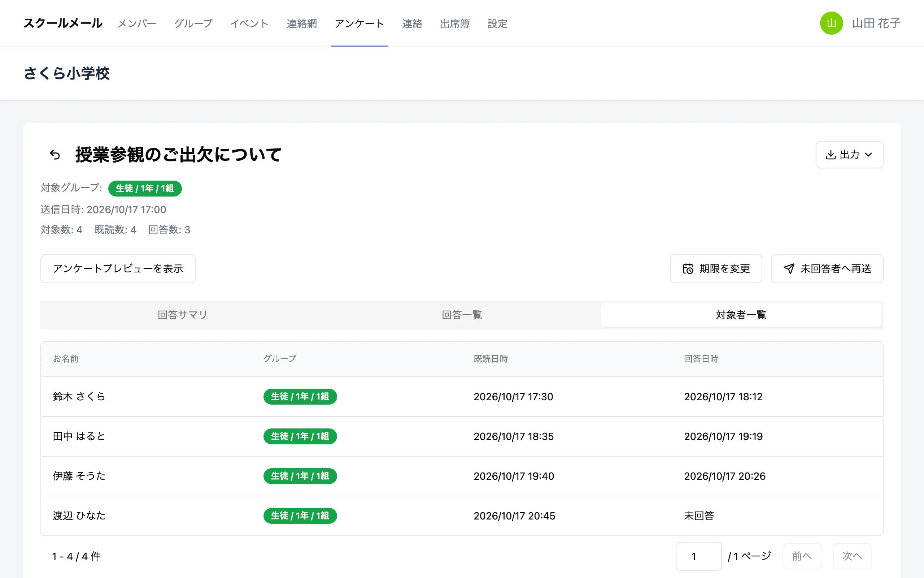Click the name 伊藤 そうた

click(79, 476)
